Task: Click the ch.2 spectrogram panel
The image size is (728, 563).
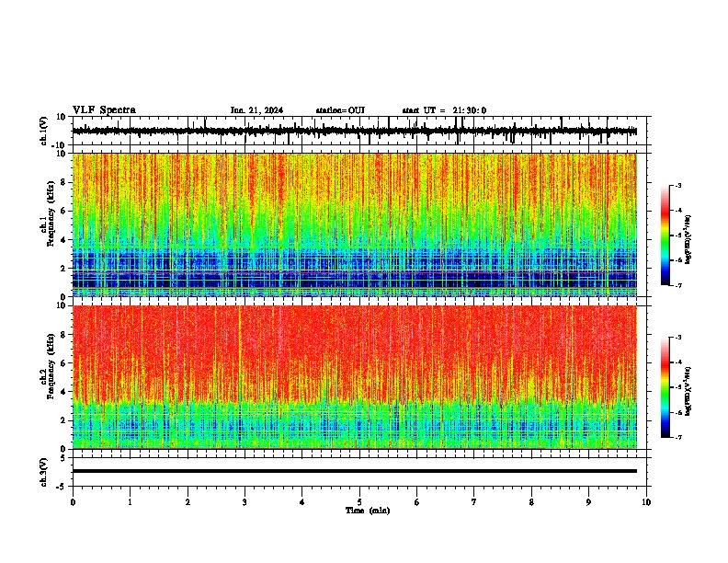Action: pos(355,377)
